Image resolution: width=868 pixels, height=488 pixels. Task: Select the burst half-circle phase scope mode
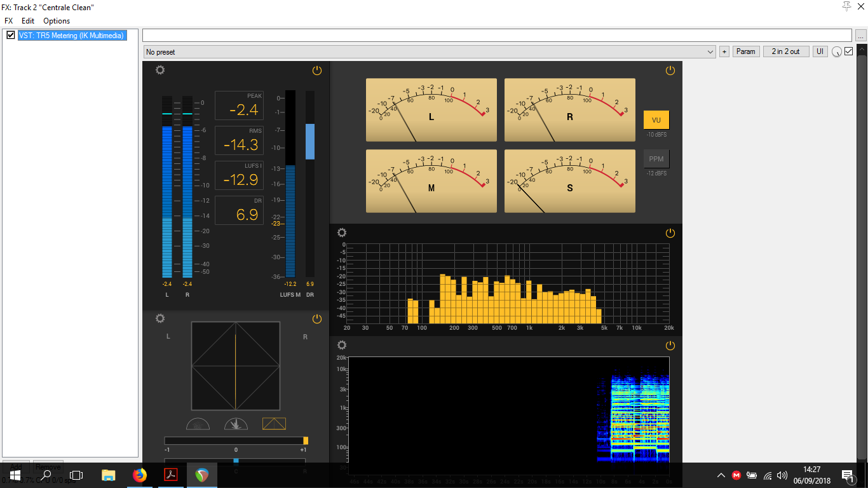[x=236, y=424]
